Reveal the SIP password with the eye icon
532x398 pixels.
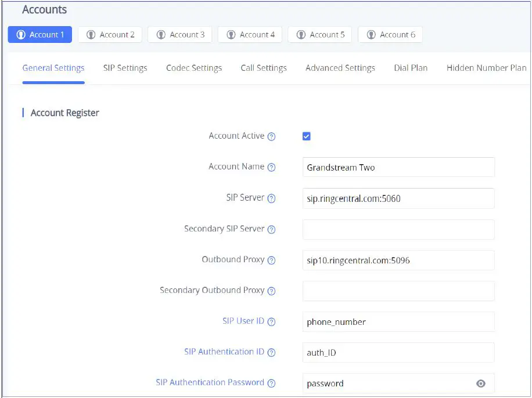(481, 383)
